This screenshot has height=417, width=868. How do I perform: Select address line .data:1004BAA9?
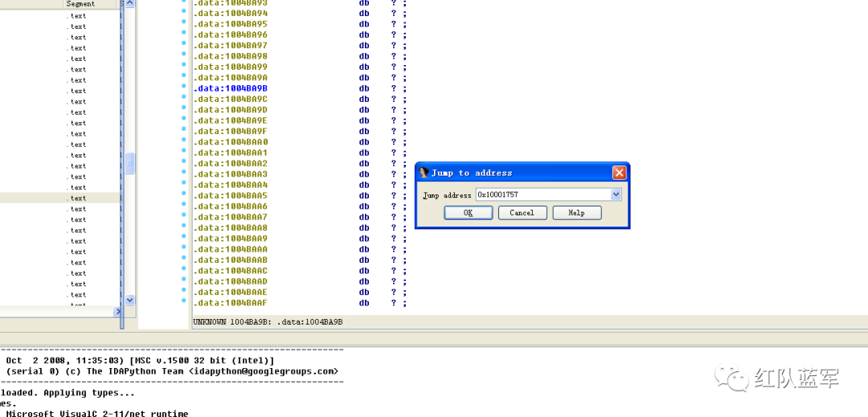coord(231,239)
